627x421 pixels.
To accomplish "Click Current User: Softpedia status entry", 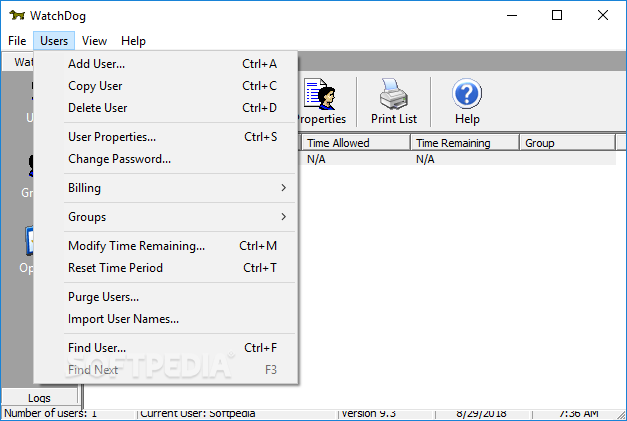I will [x=198, y=413].
